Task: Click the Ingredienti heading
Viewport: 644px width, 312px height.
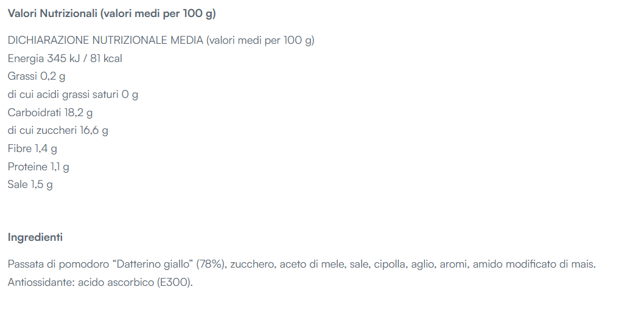Action: (x=35, y=237)
